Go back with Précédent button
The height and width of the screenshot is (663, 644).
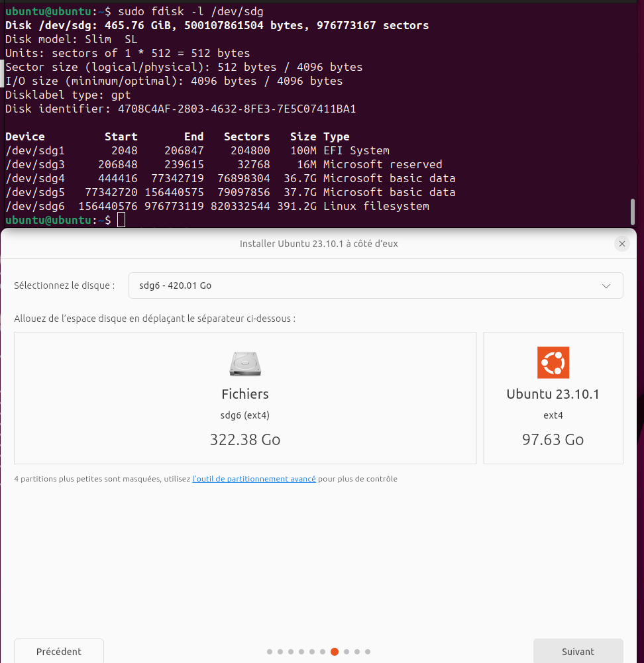click(x=59, y=651)
